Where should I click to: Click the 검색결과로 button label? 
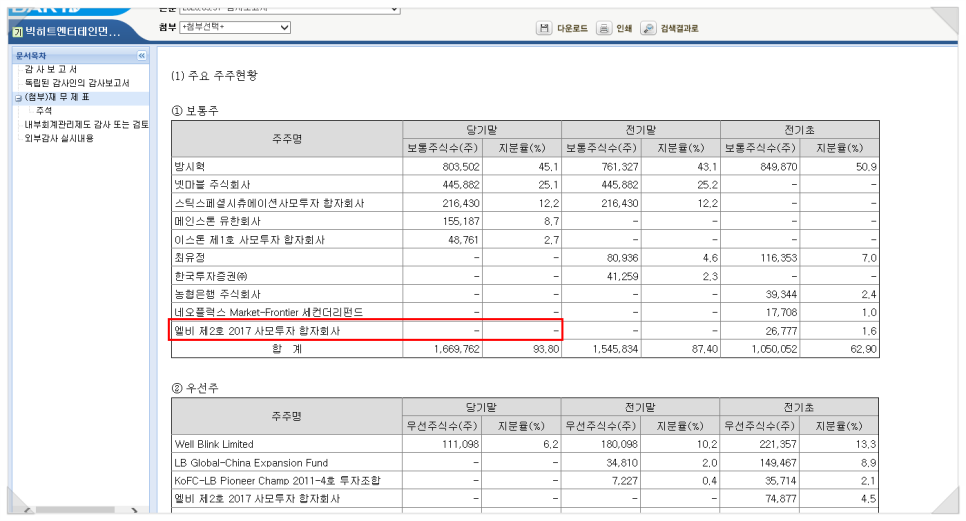pos(680,28)
